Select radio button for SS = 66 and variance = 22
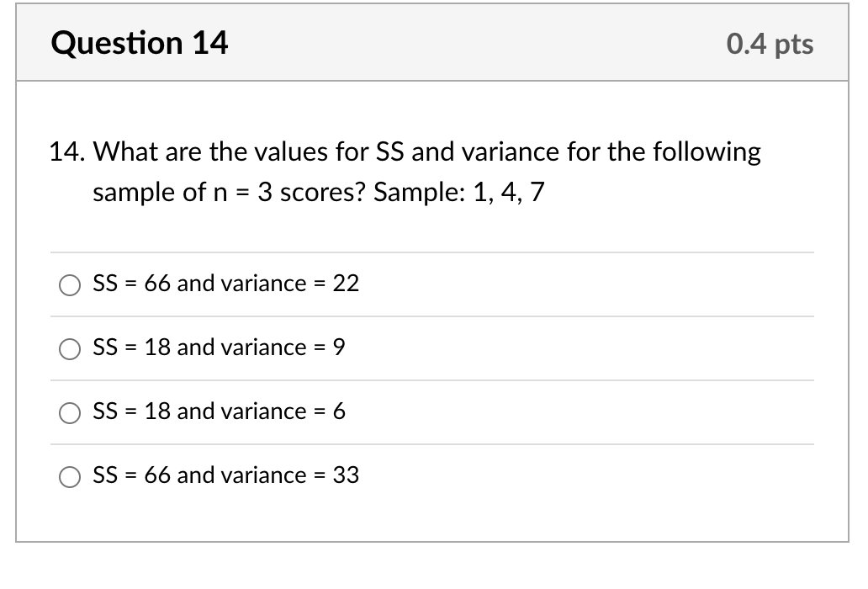 tap(70, 285)
